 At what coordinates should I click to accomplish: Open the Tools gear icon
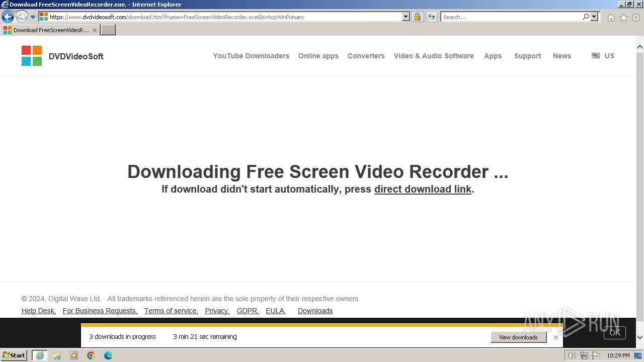(636, 18)
